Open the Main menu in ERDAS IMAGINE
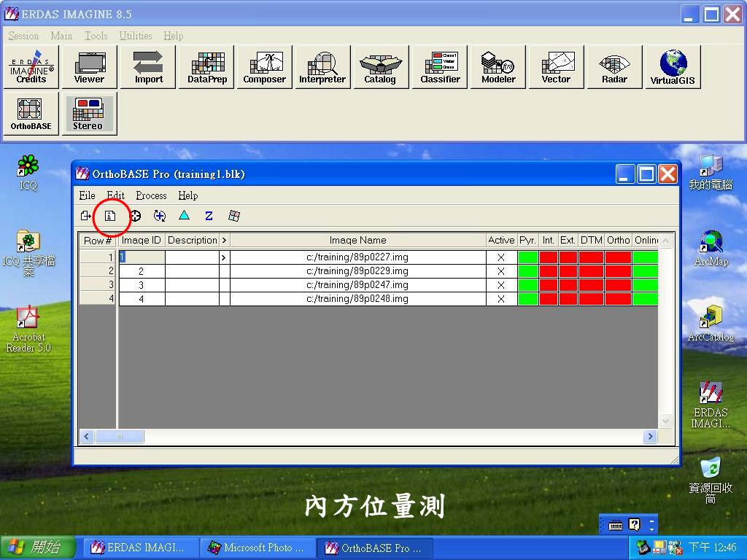 61,36
